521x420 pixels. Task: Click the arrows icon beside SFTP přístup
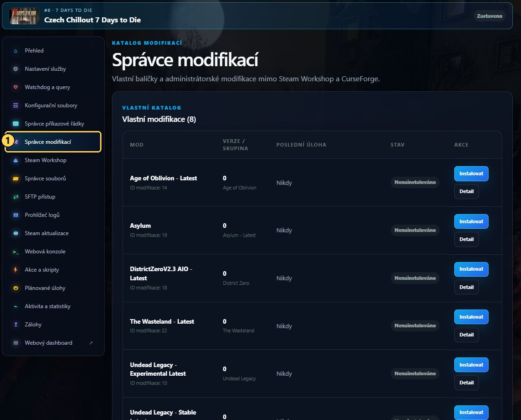16,197
